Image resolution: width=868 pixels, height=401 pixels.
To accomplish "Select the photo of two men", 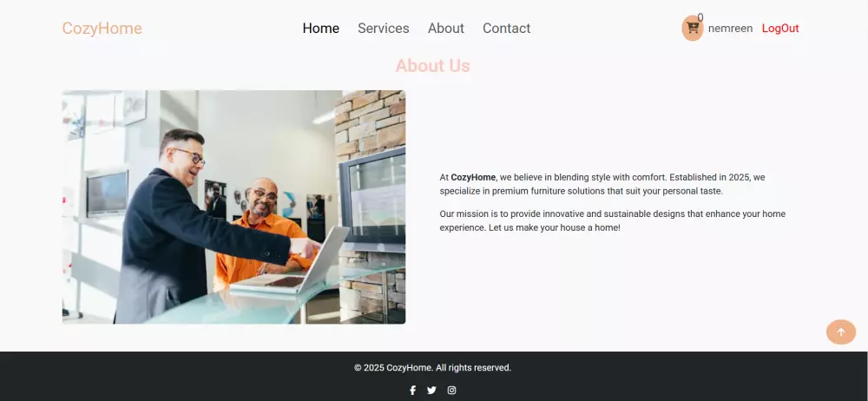I will pyautogui.click(x=233, y=207).
